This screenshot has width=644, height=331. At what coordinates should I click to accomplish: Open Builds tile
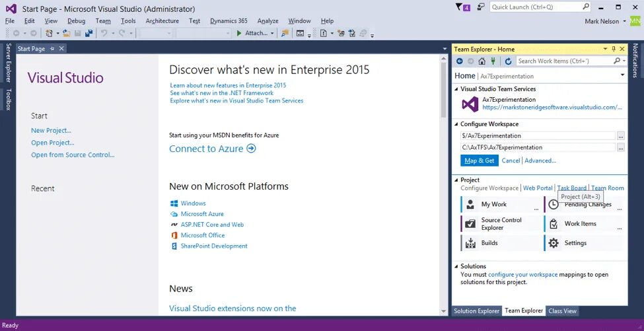(x=500, y=243)
